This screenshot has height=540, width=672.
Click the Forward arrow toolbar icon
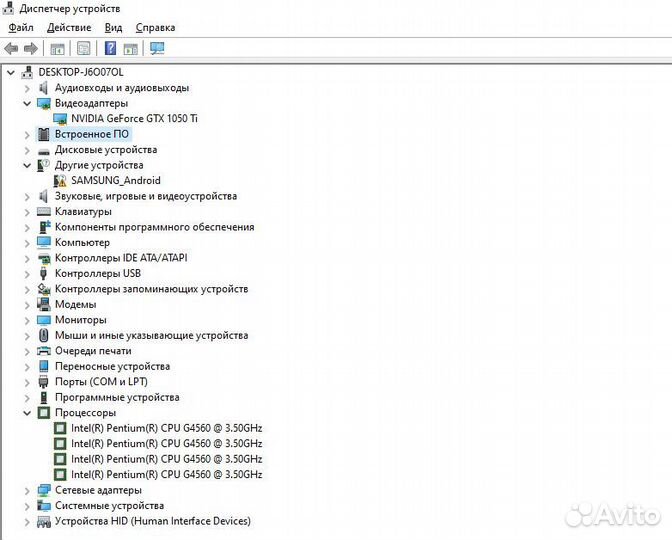tap(30, 48)
